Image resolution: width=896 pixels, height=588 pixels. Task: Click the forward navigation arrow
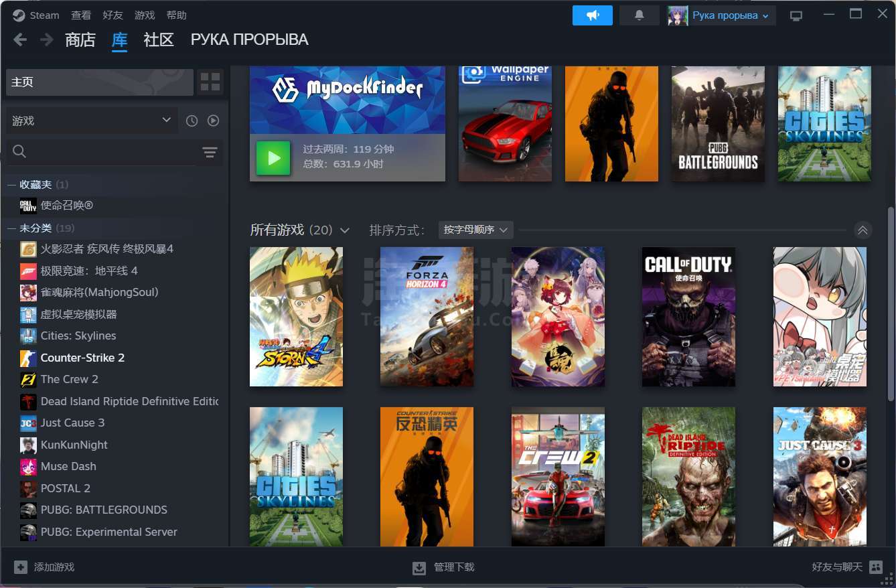point(46,40)
